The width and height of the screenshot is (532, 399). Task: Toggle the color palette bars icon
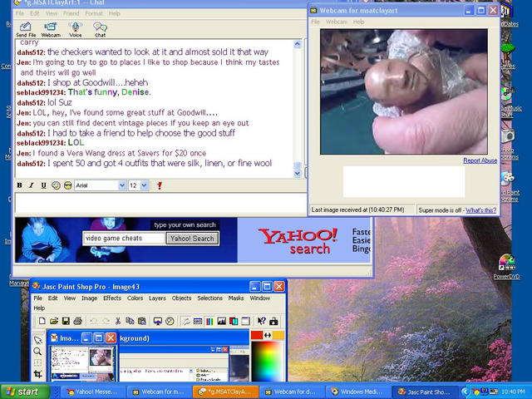click(x=209, y=321)
